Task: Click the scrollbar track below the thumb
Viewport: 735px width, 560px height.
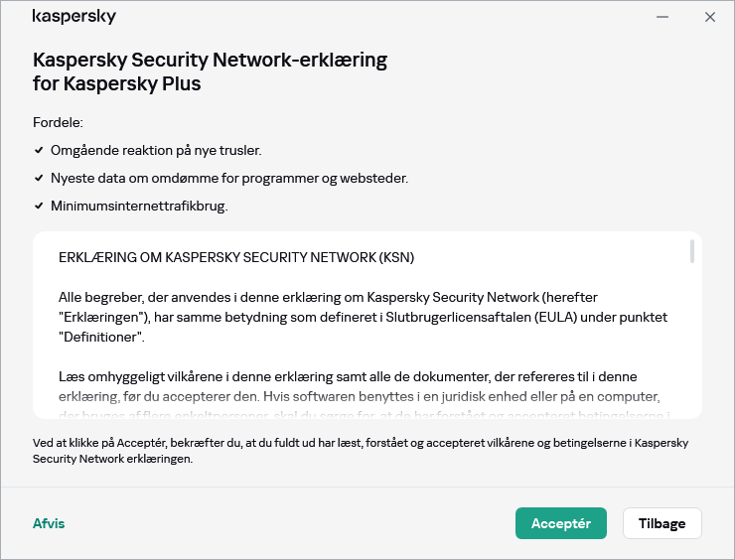Action: click(692, 348)
